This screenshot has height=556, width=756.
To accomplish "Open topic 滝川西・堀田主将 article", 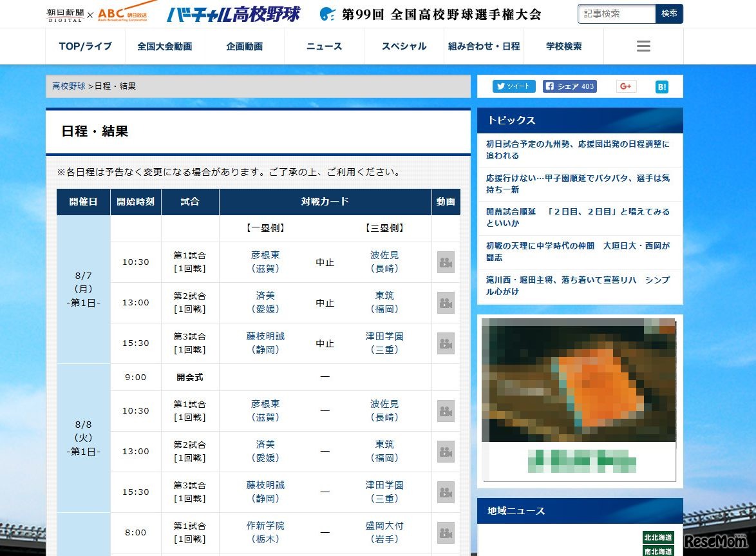I will click(x=578, y=285).
